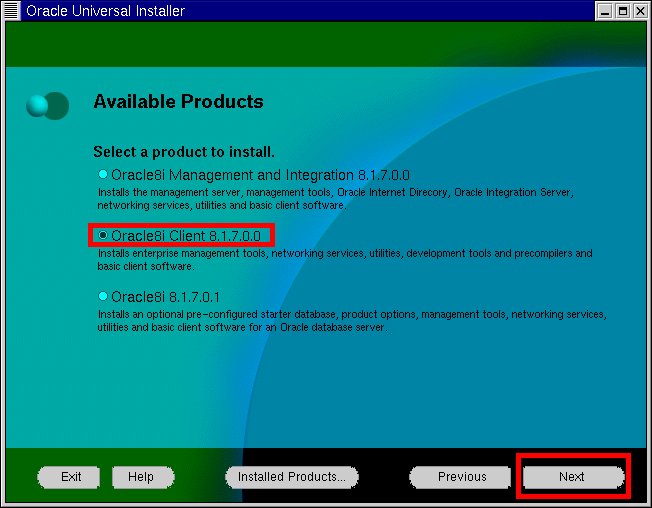Click the starter database description text

pyautogui.click(x=352, y=321)
